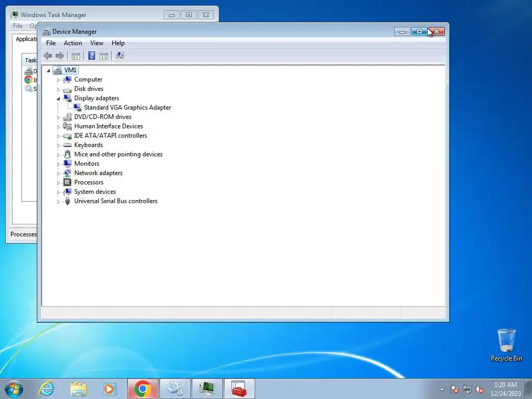
Task: Select the IDE ATA/ATAPI controllers label
Action: [x=111, y=136]
